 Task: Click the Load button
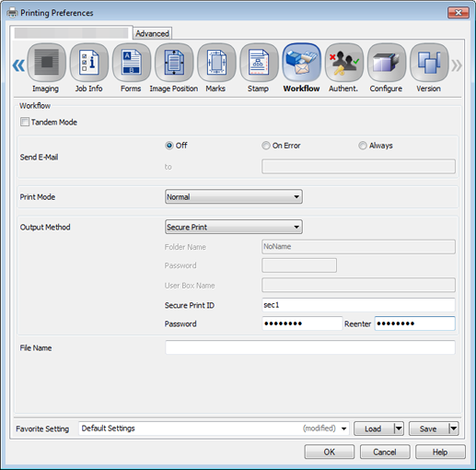pyautogui.click(x=373, y=429)
